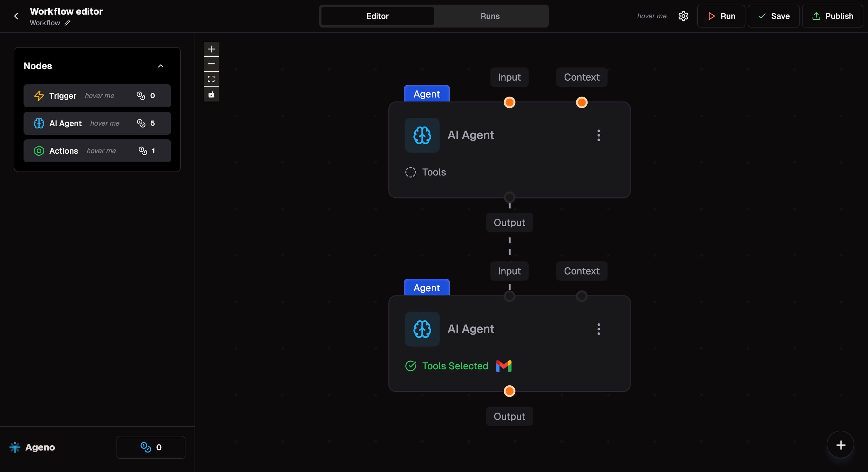
Task: Click the bottom Context label
Action: point(582,271)
